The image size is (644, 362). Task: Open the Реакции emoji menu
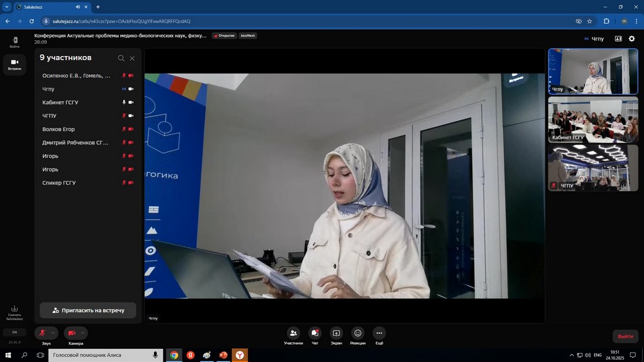[358, 333]
